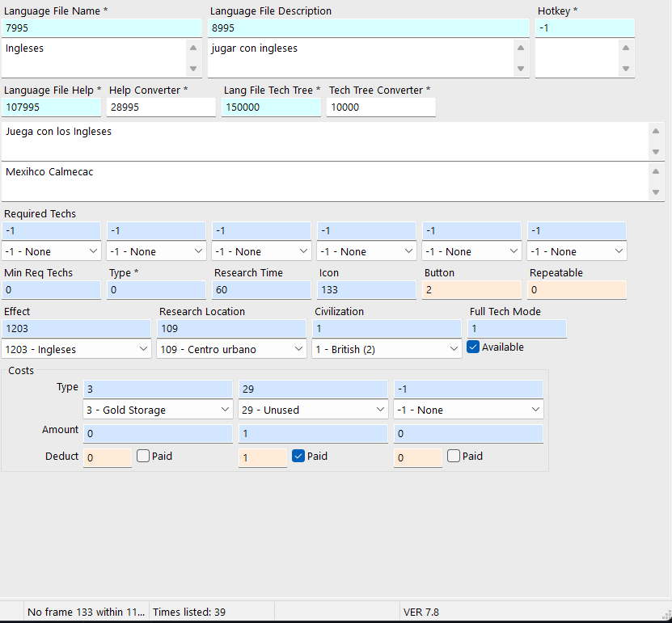
Task: Click the Research Time input field
Action: 261,289
